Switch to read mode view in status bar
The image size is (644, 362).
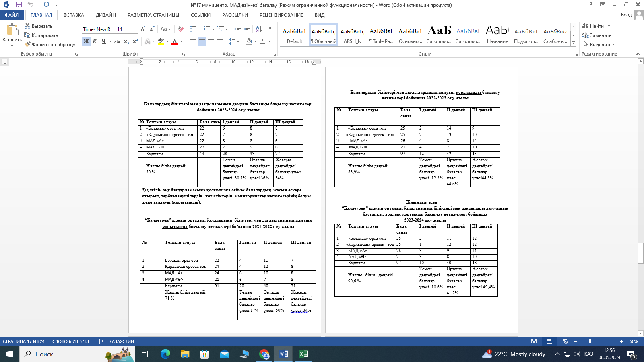click(534, 341)
